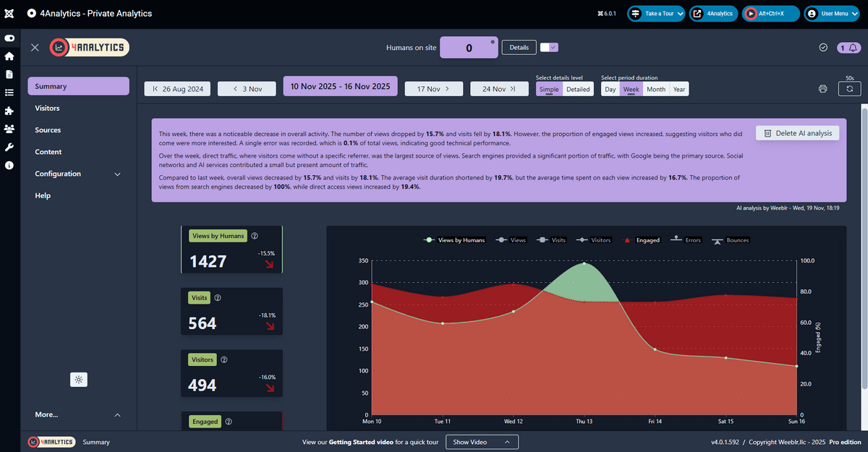Click the puzzle piece plugins icon
This screenshot has width=868, height=452.
[x=9, y=110]
